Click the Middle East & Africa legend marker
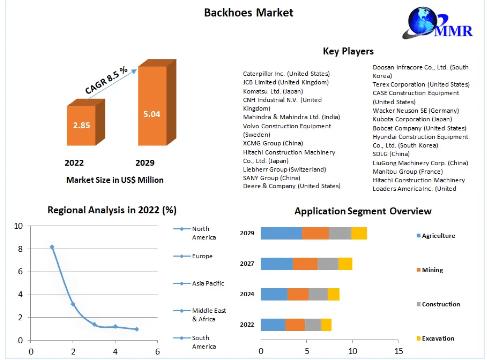The width and height of the screenshot is (487, 360). click(182, 311)
